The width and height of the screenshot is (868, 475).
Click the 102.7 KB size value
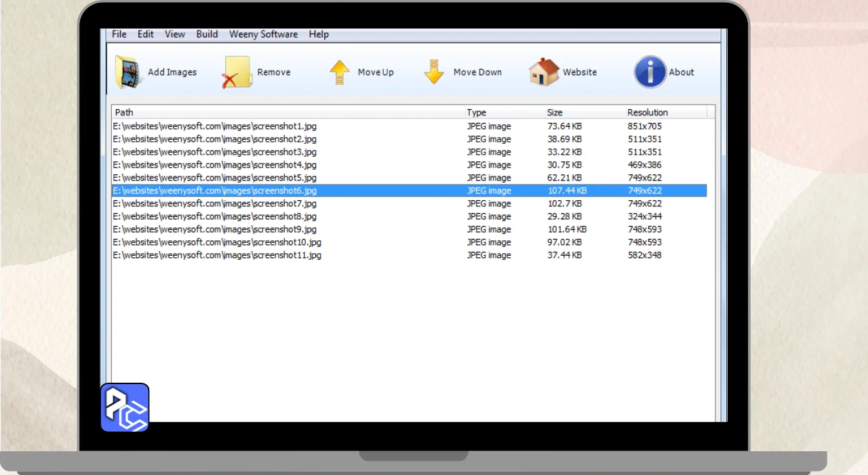(x=565, y=204)
